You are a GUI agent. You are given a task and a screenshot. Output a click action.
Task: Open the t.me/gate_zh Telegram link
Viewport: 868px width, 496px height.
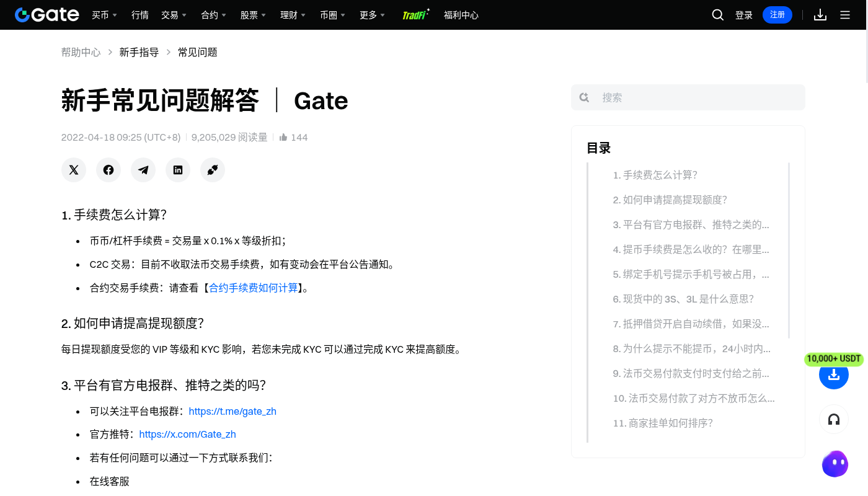click(232, 411)
